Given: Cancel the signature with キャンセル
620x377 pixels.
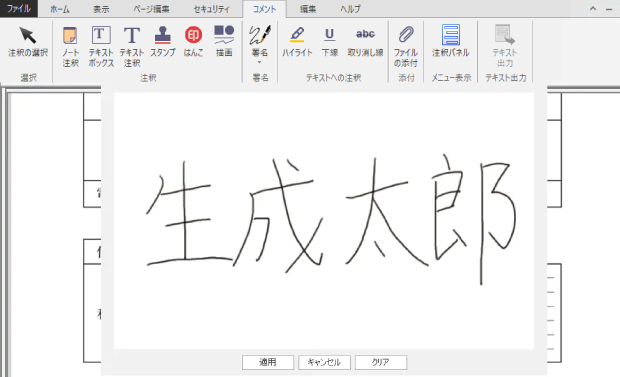Looking at the screenshot, I should pos(324,362).
